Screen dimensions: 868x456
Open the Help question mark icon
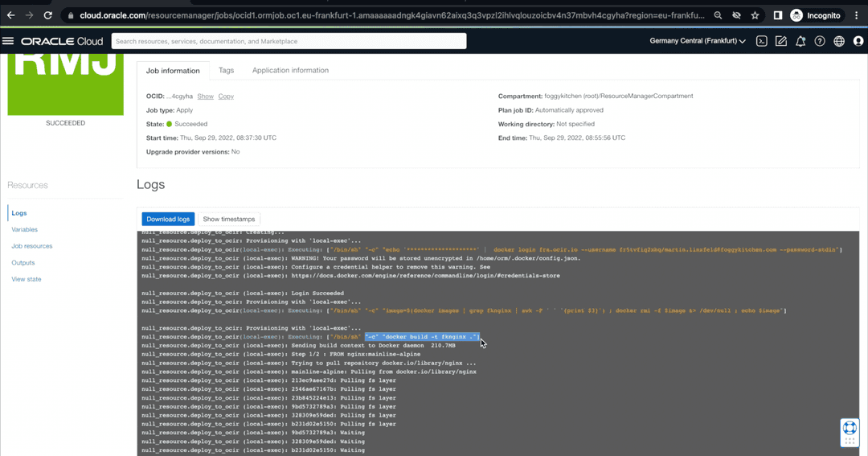click(x=820, y=41)
